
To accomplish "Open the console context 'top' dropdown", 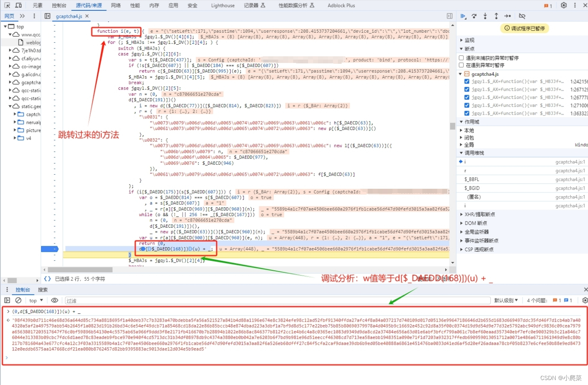I will (36, 300).
